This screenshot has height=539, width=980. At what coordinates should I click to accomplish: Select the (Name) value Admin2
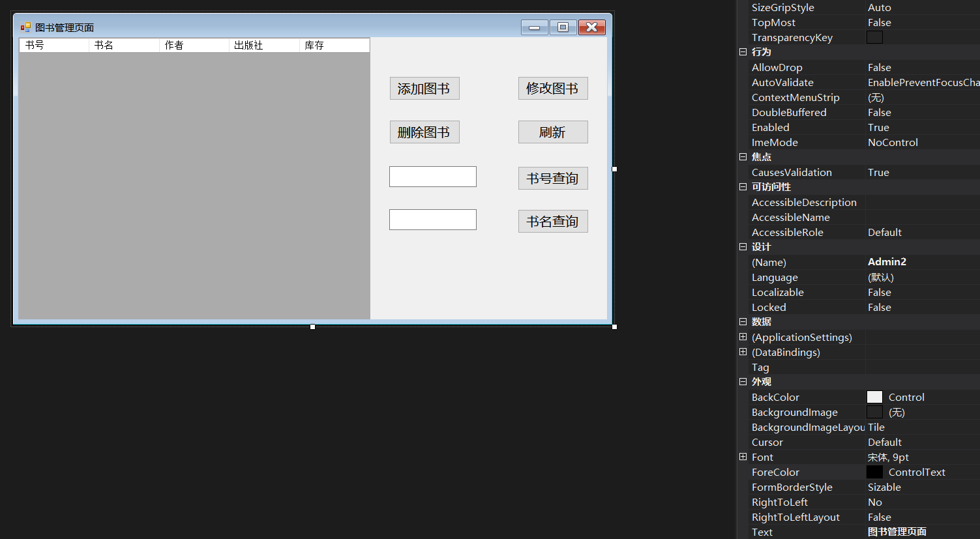(887, 262)
